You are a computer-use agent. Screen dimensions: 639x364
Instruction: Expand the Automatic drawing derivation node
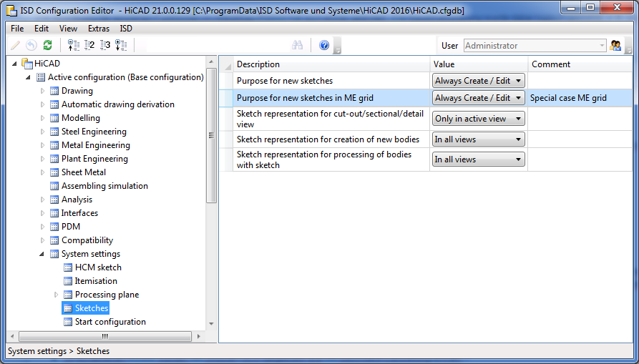42,104
